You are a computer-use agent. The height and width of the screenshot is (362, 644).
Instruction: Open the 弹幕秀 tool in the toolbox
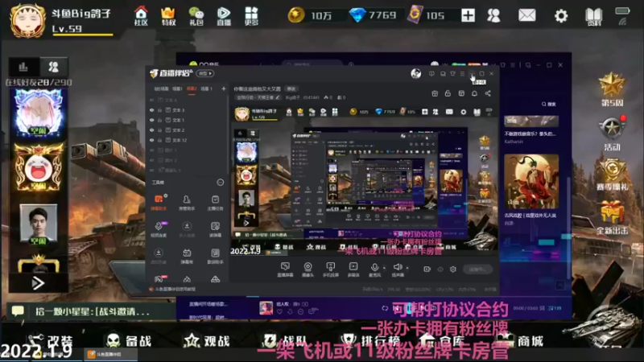click(187, 256)
